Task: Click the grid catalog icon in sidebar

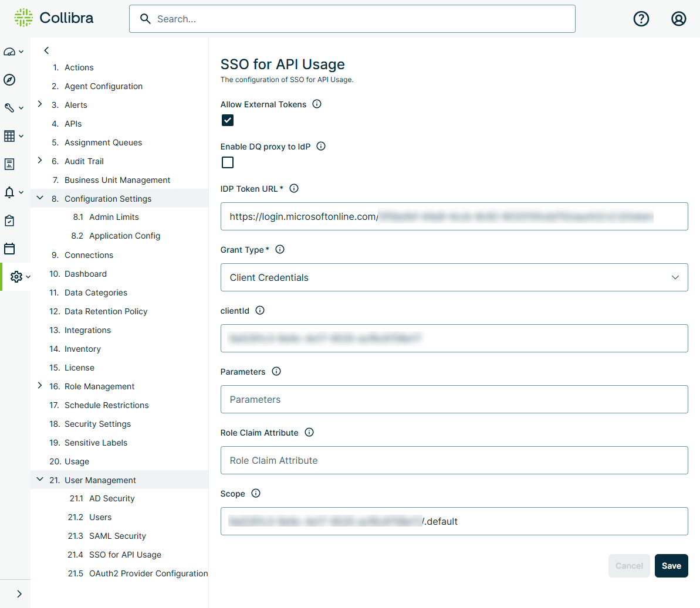Action: tap(11, 136)
